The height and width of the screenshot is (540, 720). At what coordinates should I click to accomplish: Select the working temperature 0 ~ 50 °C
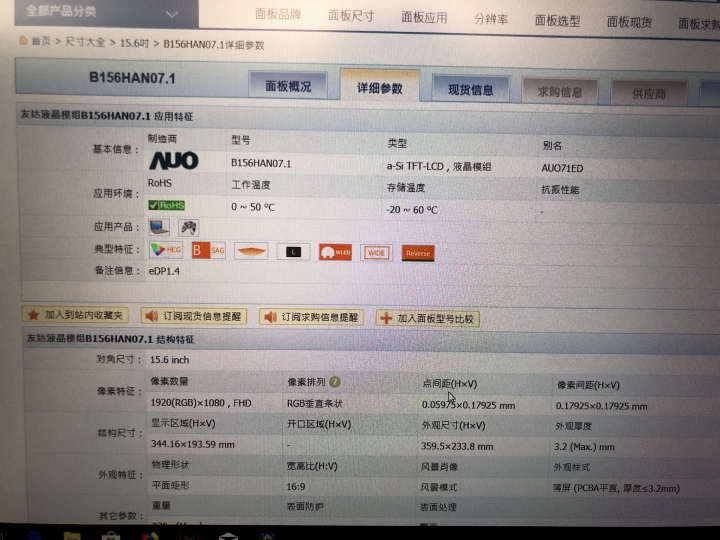(x=253, y=207)
